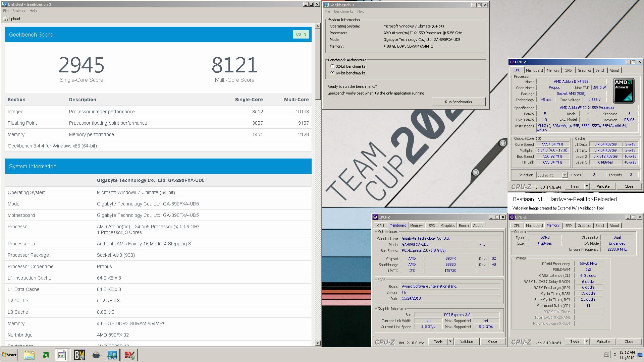Click Close button in top CPU-Z window
Screen dimensions: 644x362
[x=629, y=186]
